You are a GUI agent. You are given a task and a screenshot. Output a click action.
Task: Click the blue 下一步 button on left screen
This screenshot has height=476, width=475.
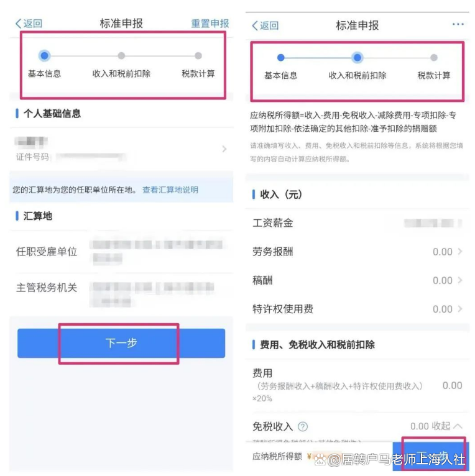[121, 343]
